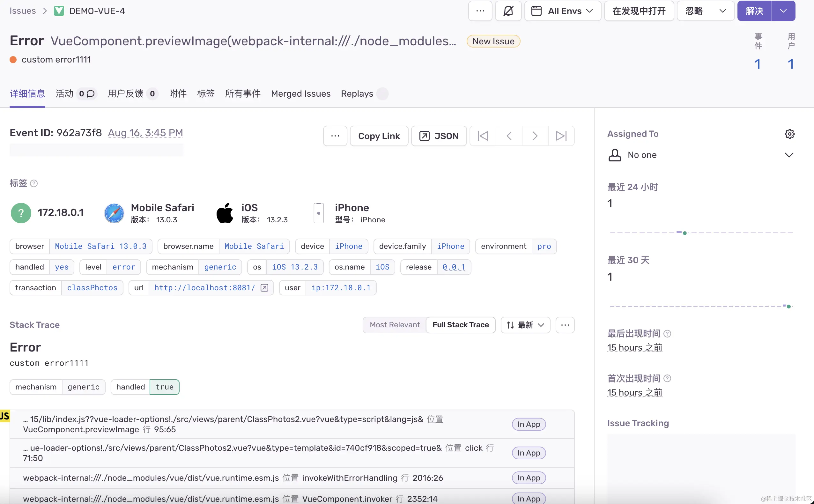Expand the No one assignee dropdown

[x=789, y=155]
